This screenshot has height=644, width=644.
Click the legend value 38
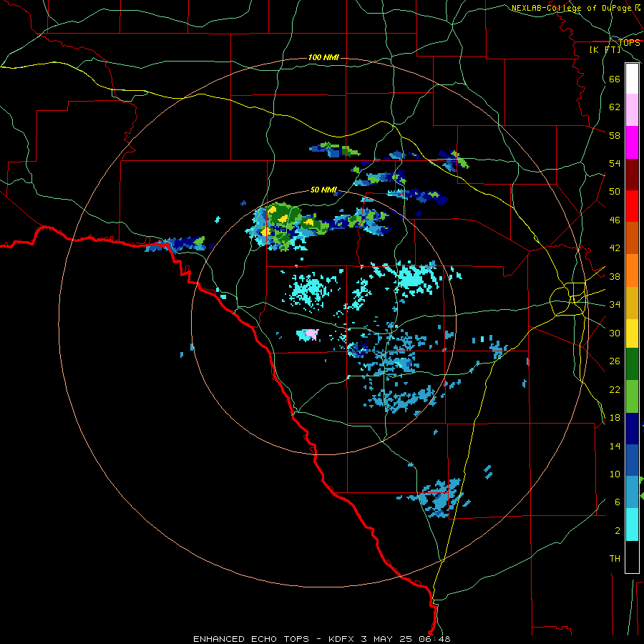615,276
